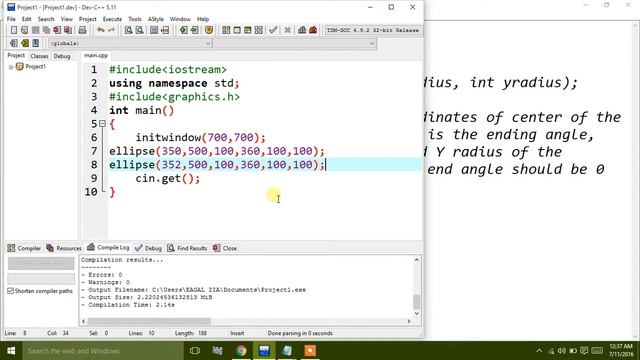This screenshot has height=360, width=640.
Task: Select the main.cpp editor tab
Action: (x=96, y=56)
